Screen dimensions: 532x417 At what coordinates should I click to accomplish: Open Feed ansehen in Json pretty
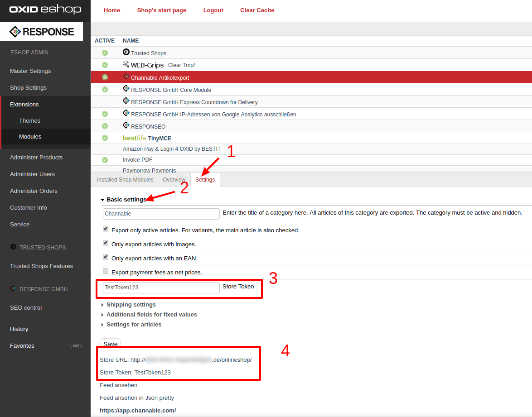click(x=137, y=398)
